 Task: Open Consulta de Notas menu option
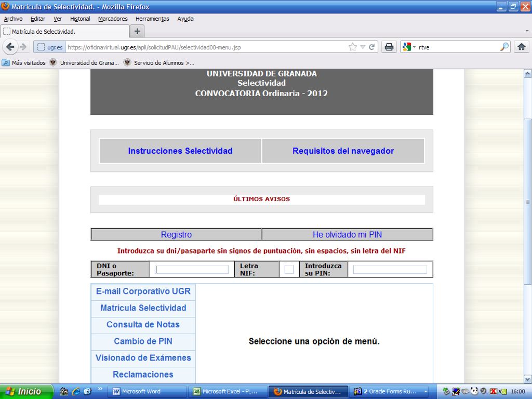[x=143, y=325]
